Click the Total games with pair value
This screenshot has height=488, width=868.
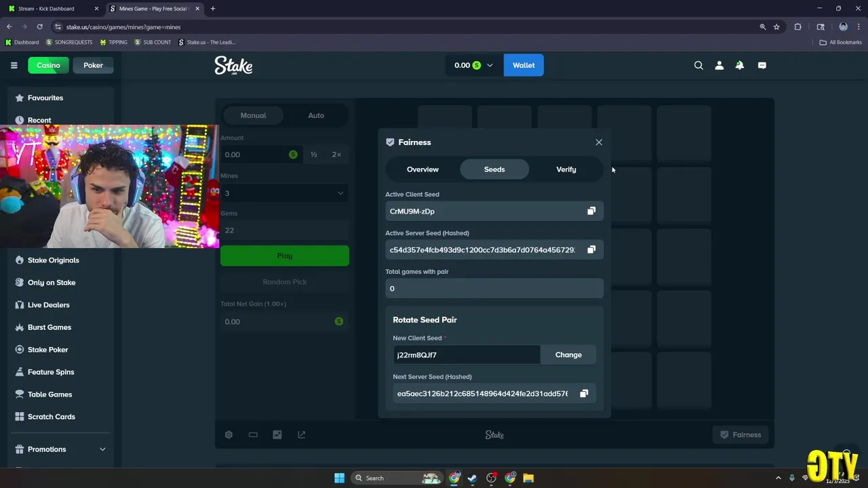[x=494, y=289]
